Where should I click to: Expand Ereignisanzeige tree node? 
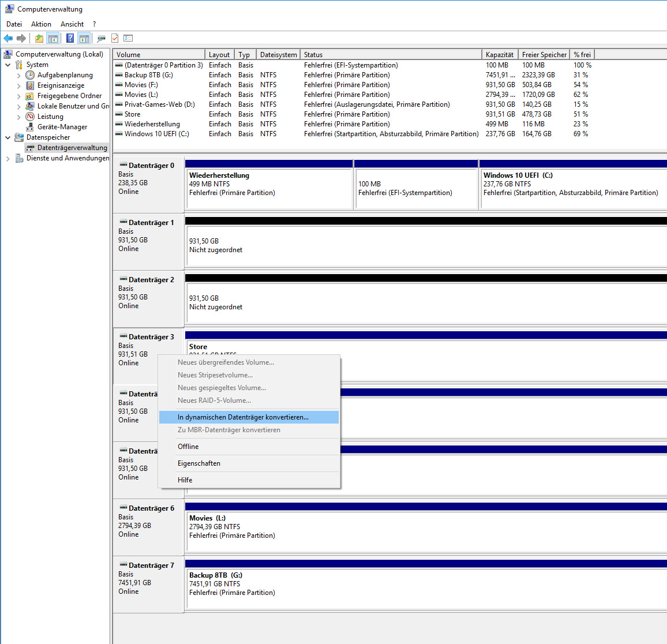pos(18,85)
